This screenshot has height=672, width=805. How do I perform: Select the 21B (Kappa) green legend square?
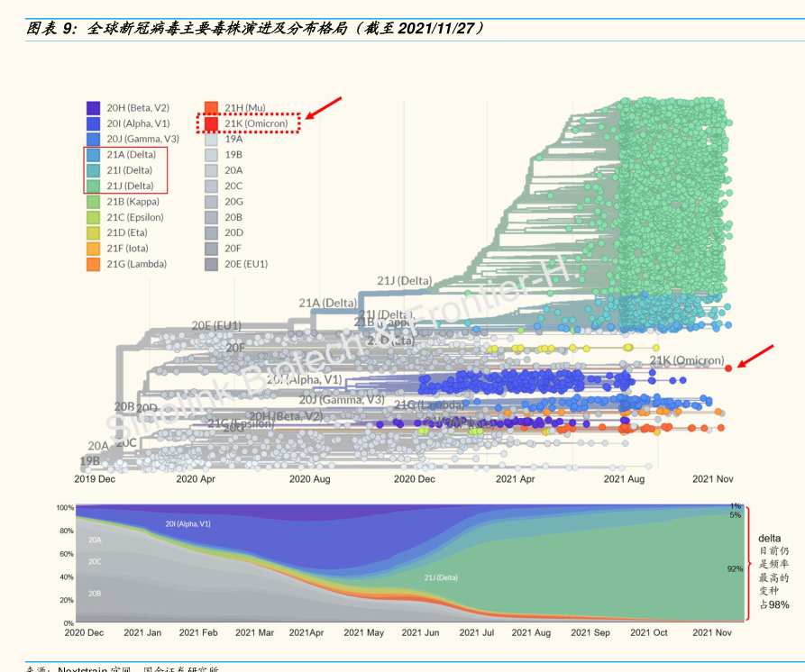point(93,202)
